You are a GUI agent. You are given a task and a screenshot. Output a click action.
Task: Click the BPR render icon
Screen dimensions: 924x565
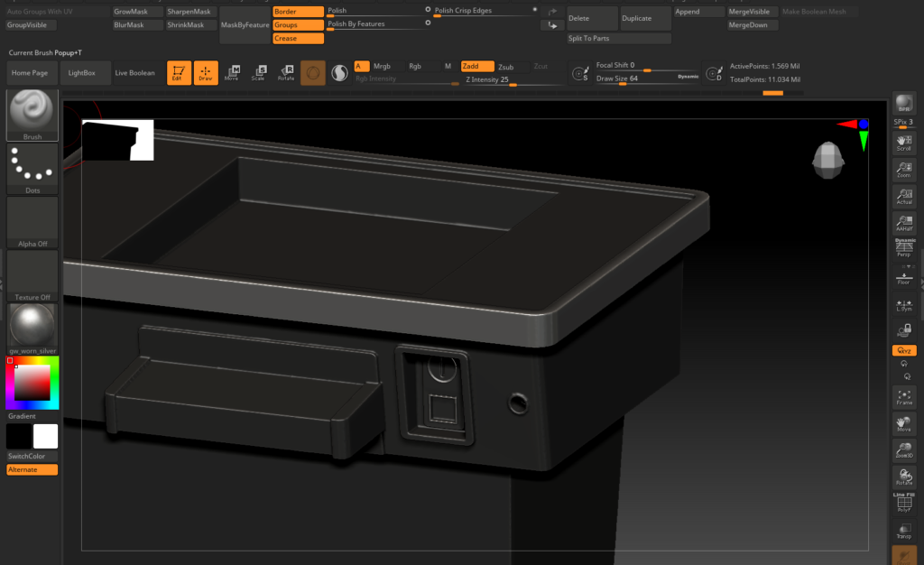(904, 105)
